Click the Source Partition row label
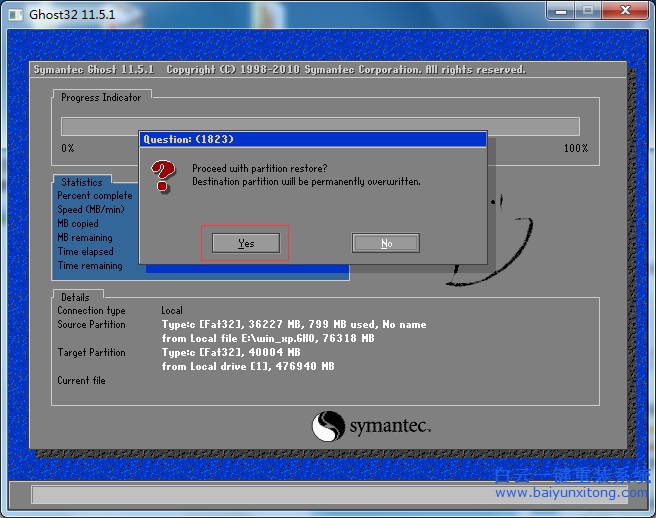656x518 pixels. (91, 324)
